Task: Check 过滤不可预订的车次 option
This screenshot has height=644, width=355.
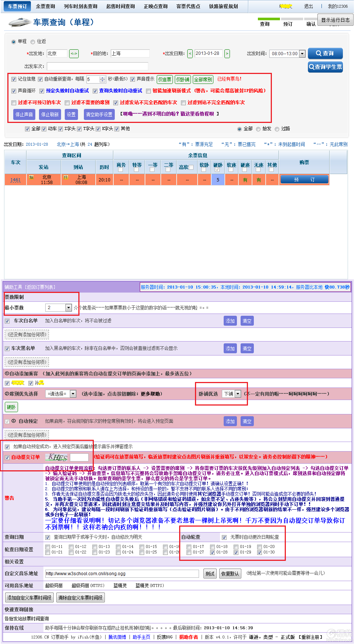Action: point(14,103)
